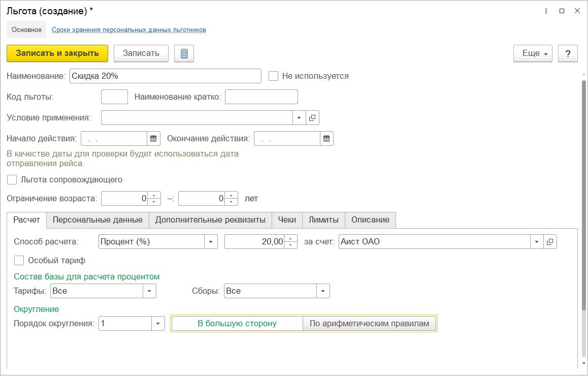Expand the Порядок округления dropdown
The width and height of the screenshot is (588, 376).
click(158, 324)
